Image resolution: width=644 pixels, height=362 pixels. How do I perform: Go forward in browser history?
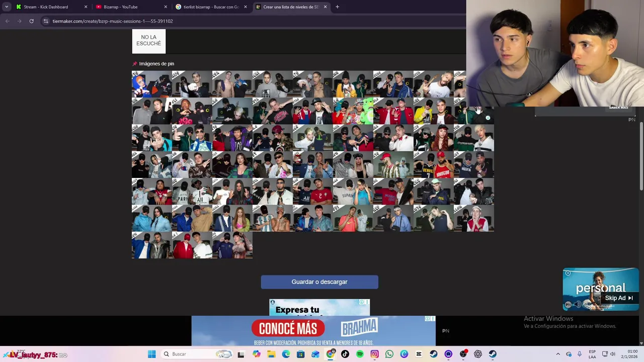click(x=19, y=21)
